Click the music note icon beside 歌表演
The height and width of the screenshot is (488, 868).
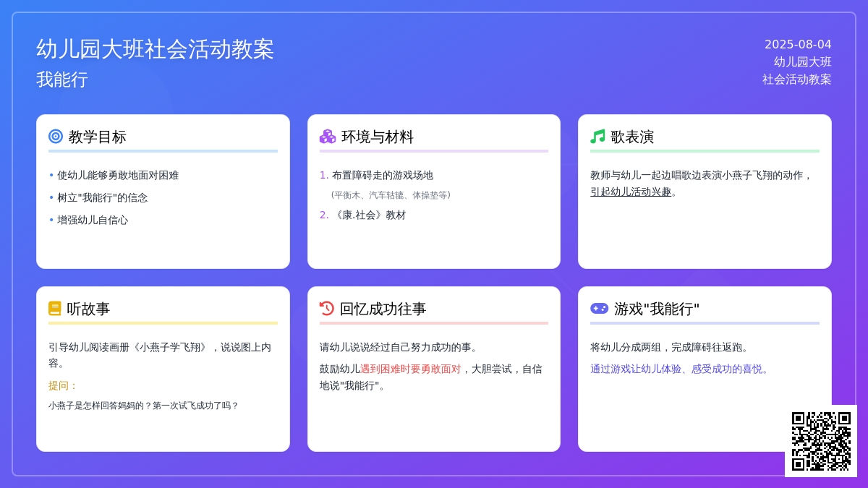597,137
